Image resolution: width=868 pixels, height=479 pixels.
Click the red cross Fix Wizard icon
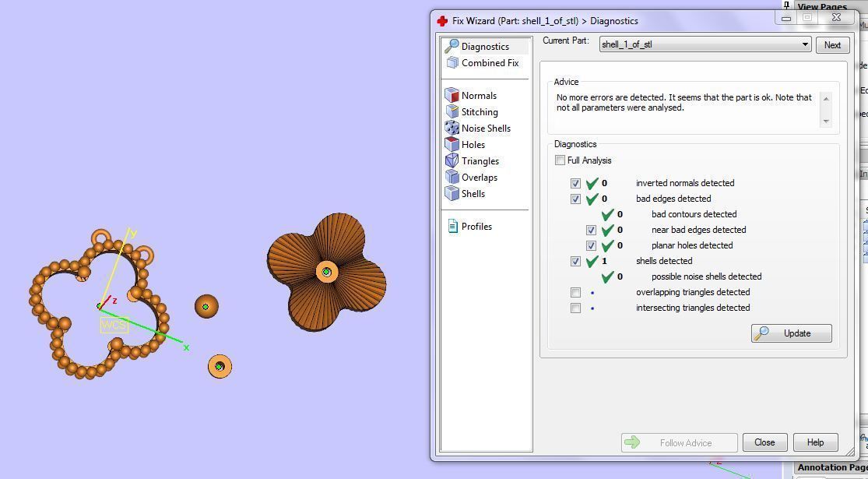coord(441,21)
